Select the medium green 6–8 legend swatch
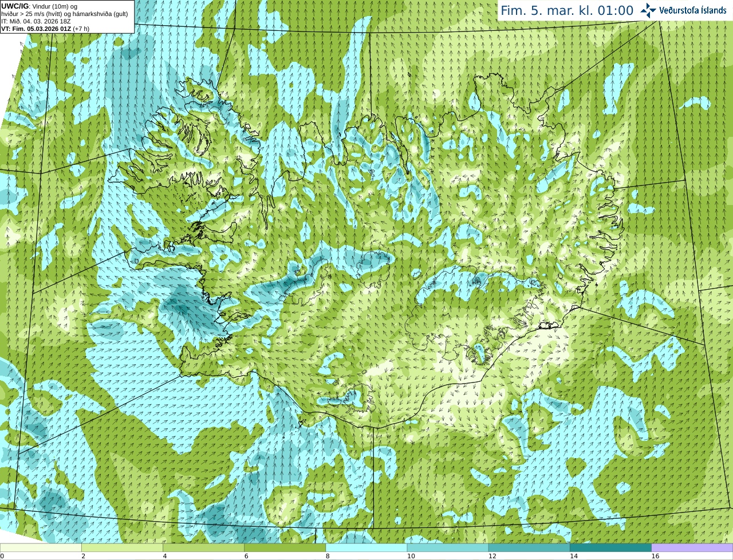Image resolution: width=733 pixels, height=560 pixels. [x=285, y=548]
